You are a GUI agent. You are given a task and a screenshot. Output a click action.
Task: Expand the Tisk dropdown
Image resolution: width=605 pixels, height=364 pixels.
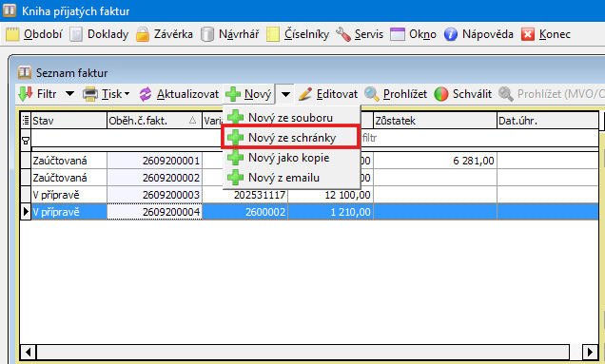point(127,94)
